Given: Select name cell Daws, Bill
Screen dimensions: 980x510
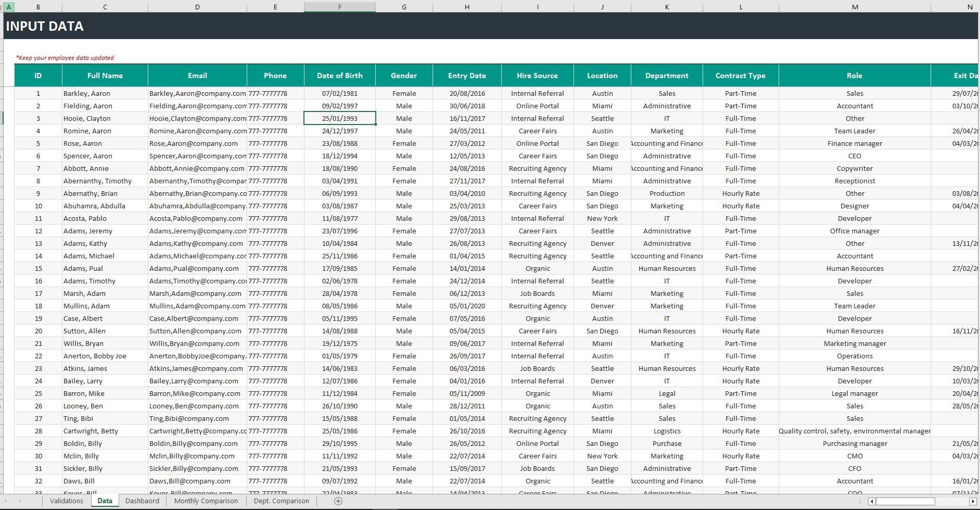Looking at the screenshot, I should [105, 481].
